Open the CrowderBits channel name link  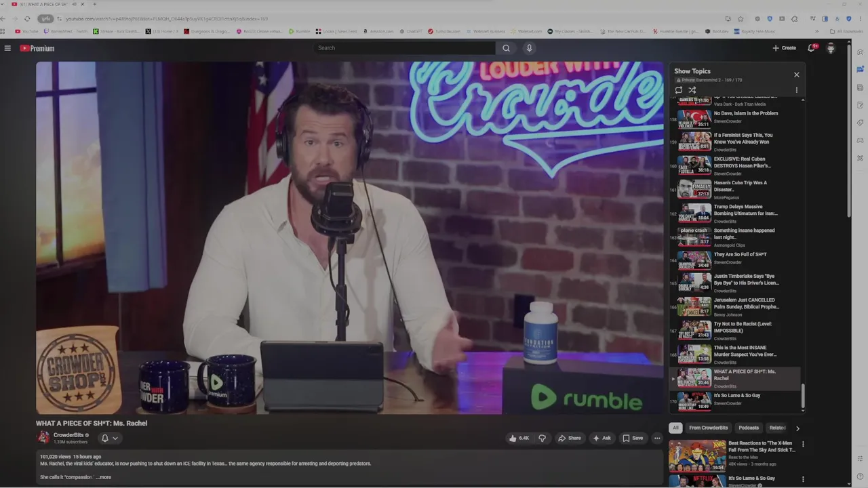click(68, 435)
